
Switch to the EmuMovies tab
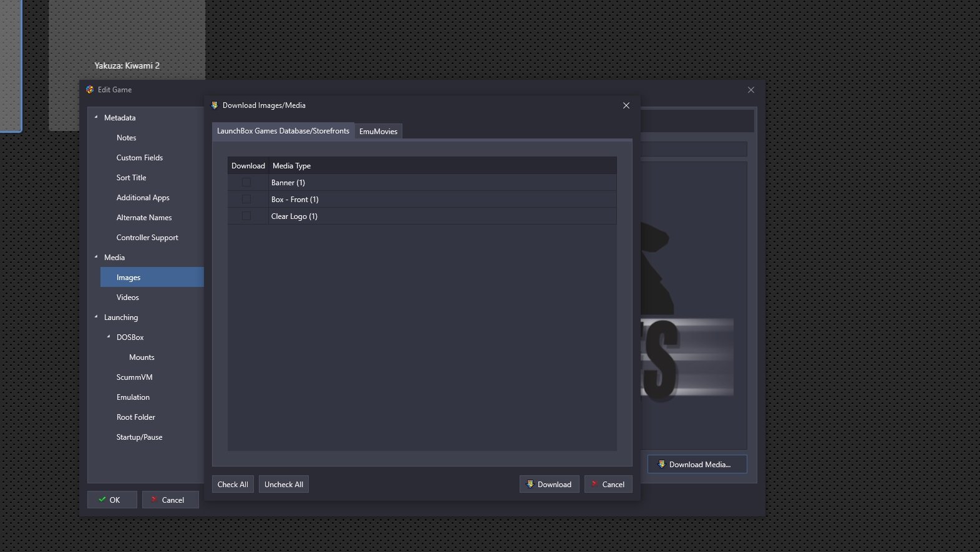pyautogui.click(x=378, y=131)
